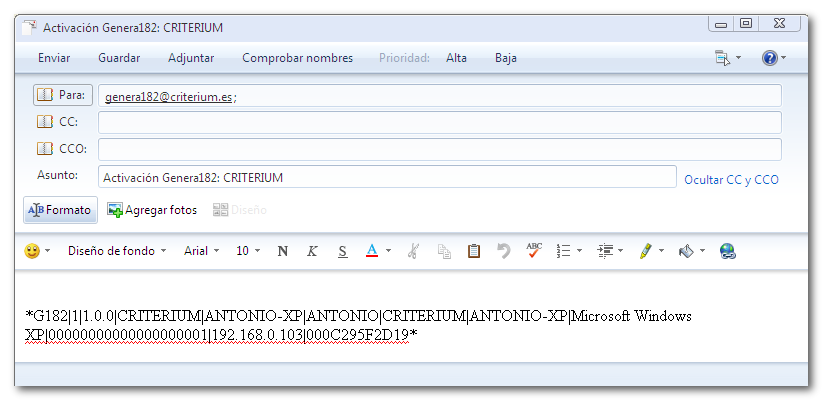Expand the paint bucket dropdown arrow
Screen dimensions: 822x400
pyautogui.click(x=702, y=251)
